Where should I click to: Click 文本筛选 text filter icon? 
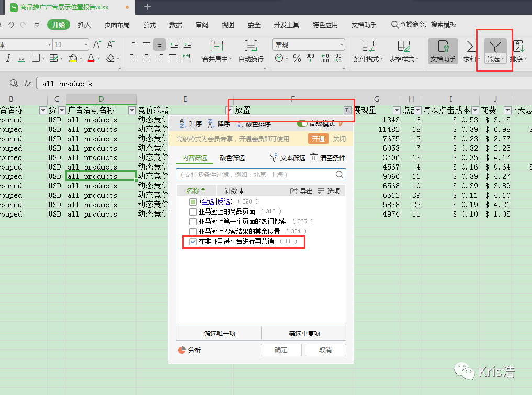coord(274,157)
